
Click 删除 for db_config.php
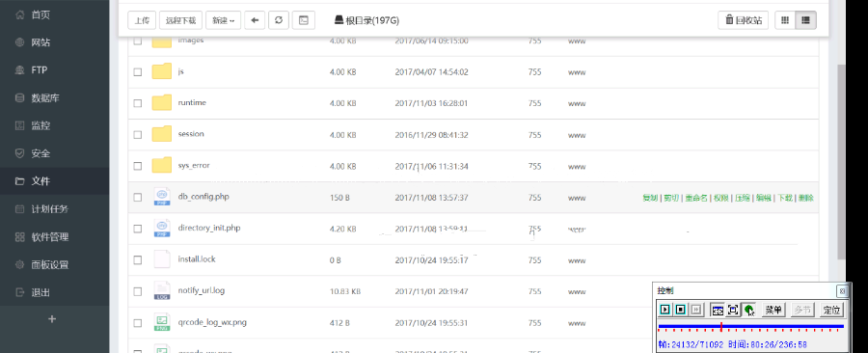click(x=806, y=198)
